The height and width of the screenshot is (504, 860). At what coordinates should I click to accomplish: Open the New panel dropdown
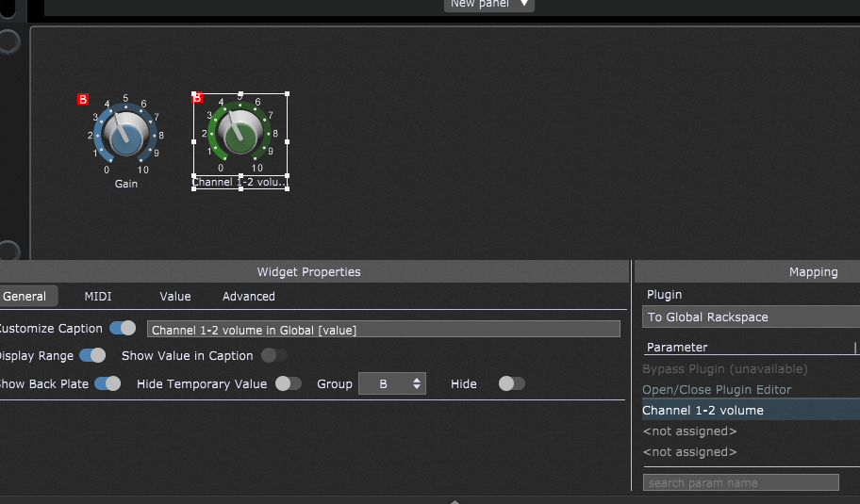pyautogui.click(x=488, y=5)
